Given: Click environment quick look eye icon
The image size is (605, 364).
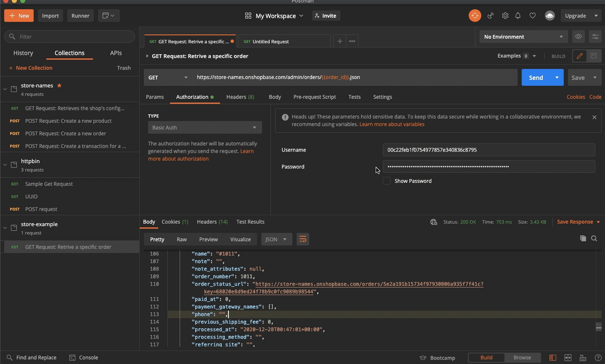Looking at the screenshot, I should 578,37.
